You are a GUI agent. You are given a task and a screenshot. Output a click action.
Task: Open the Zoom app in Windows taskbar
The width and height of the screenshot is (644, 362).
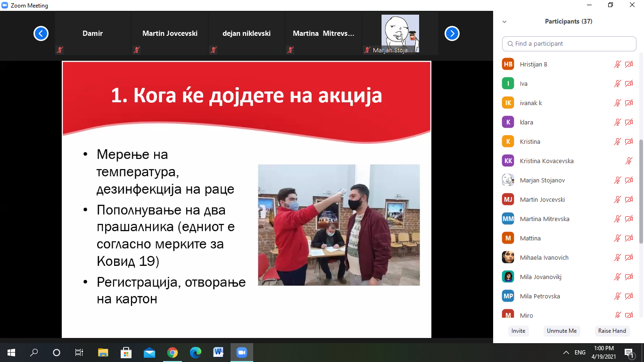[242, 353]
